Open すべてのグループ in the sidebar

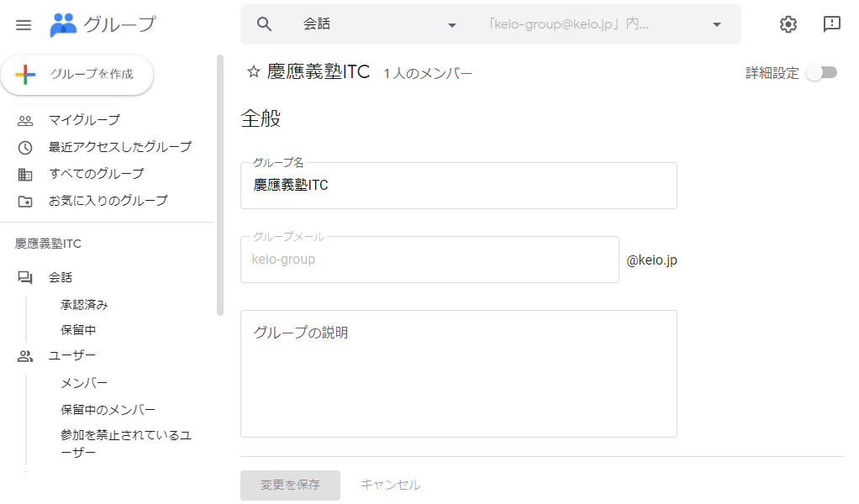96,174
